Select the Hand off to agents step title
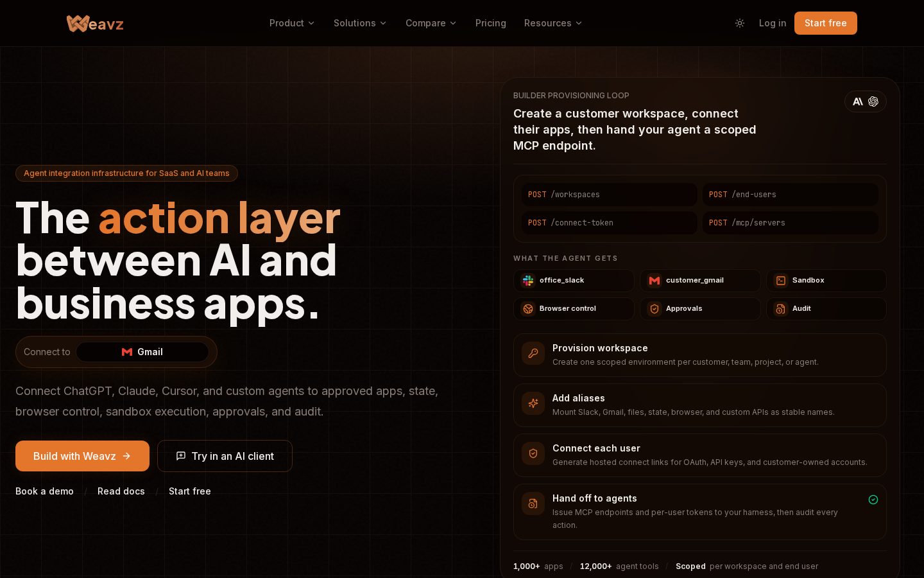The image size is (924, 578). pyautogui.click(x=595, y=498)
